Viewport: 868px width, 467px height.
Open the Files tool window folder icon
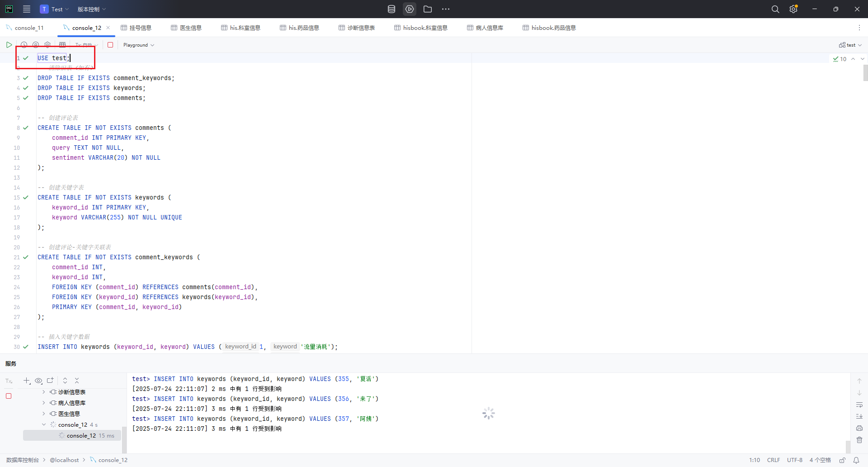coord(428,9)
